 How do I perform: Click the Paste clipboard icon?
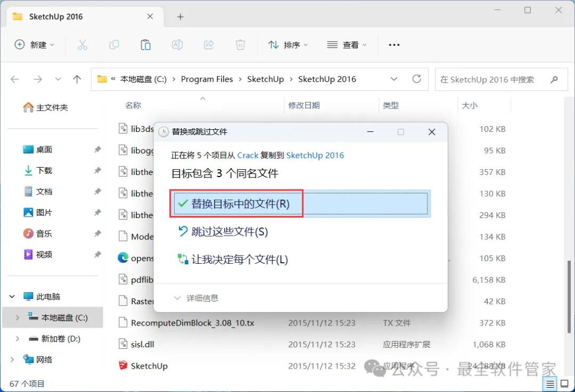click(x=145, y=45)
